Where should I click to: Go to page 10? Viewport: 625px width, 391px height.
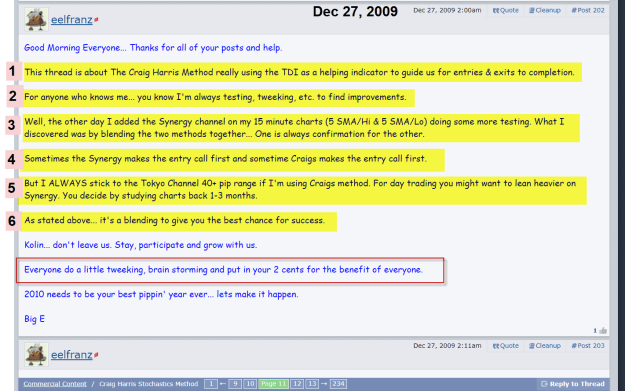click(250, 384)
